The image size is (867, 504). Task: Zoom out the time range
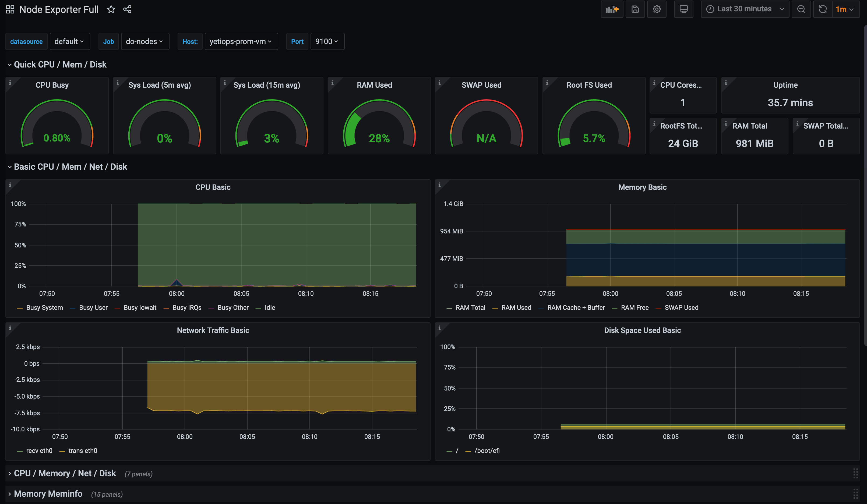801,9
